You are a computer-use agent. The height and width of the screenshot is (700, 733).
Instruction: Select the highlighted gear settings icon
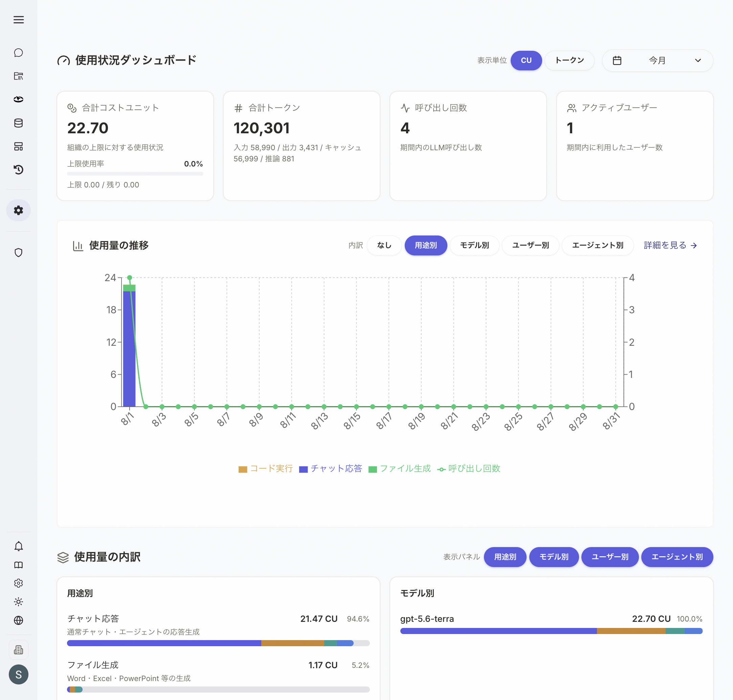(x=18, y=210)
